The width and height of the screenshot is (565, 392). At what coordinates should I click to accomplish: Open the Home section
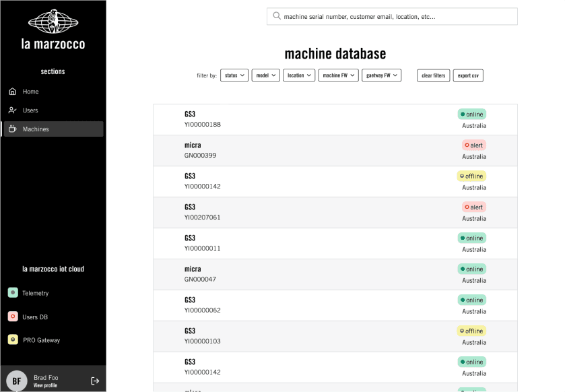53,92
